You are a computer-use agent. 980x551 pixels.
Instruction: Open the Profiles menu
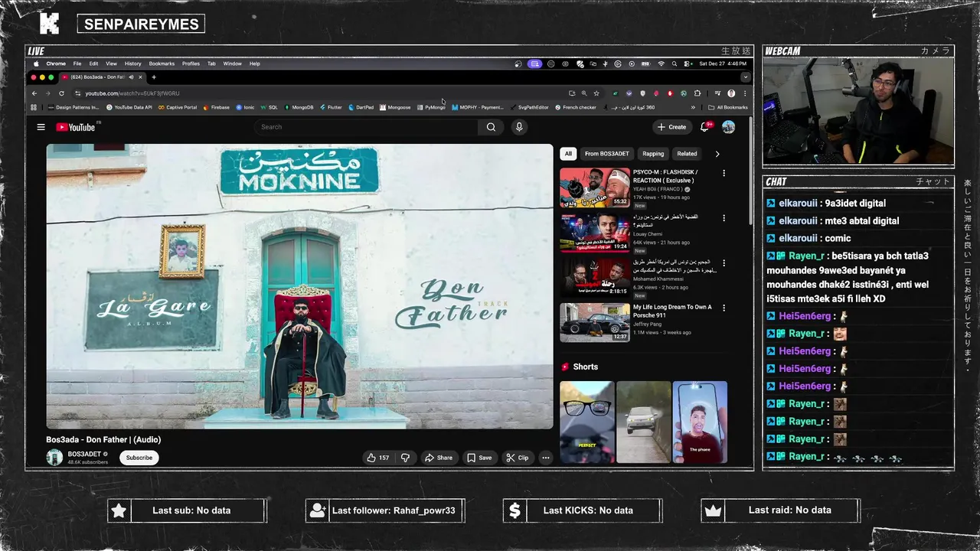coord(191,64)
